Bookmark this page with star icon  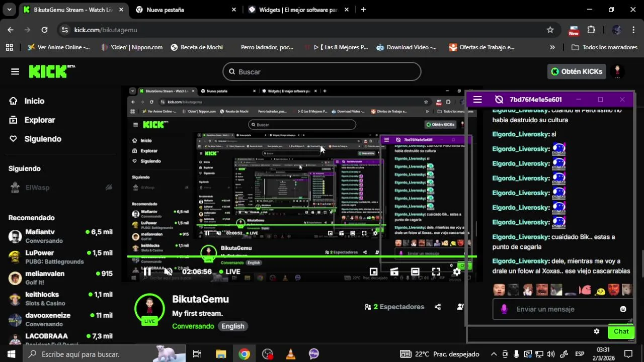click(x=550, y=30)
